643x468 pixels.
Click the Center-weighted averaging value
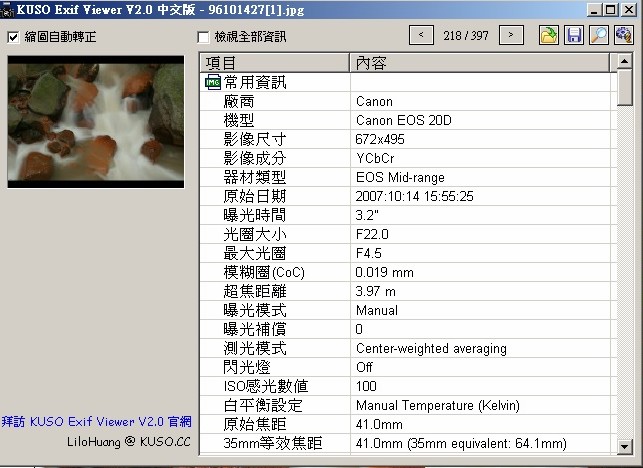tap(431, 348)
